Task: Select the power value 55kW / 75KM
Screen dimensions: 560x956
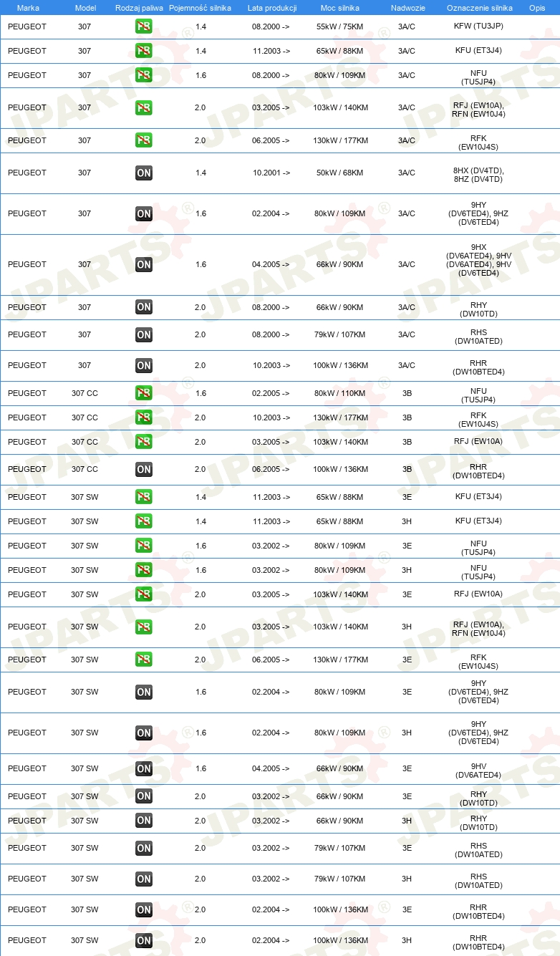Action: [x=340, y=26]
